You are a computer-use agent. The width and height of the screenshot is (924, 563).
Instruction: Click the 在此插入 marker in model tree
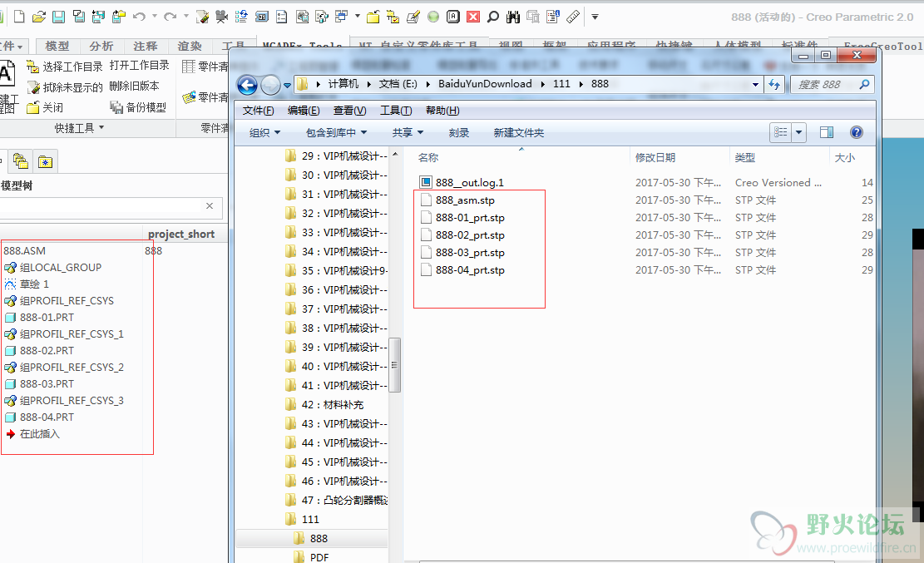33,434
